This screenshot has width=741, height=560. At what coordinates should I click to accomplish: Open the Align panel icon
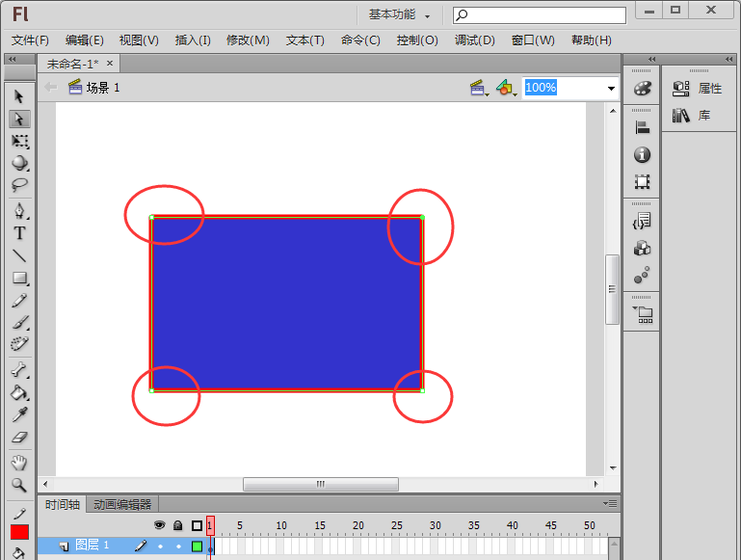click(x=642, y=127)
